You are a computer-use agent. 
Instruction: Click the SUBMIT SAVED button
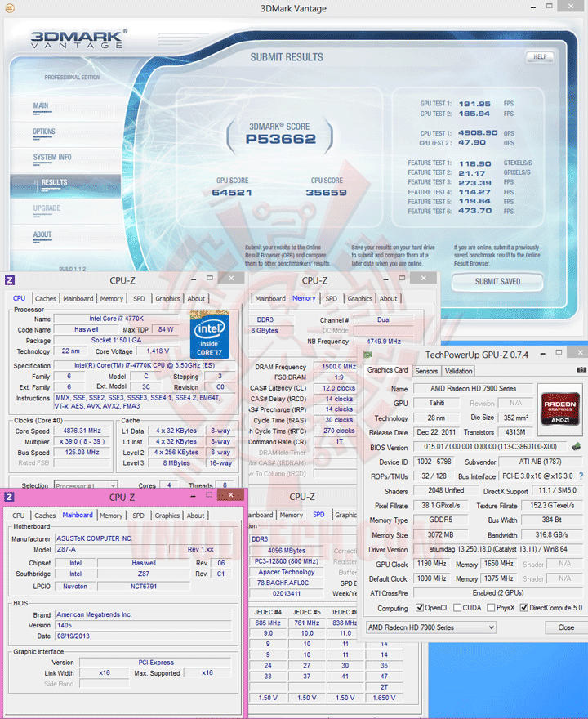pyautogui.click(x=497, y=282)
